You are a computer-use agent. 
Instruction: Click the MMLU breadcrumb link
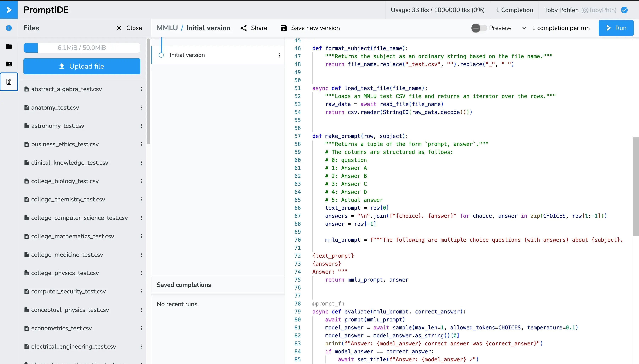[x=167, y=28]
